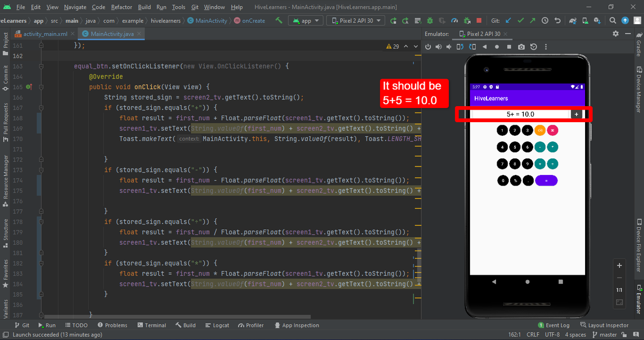Run app with the green rerun icon
Screen dimensions: 644x340
[x=393, y=21]
